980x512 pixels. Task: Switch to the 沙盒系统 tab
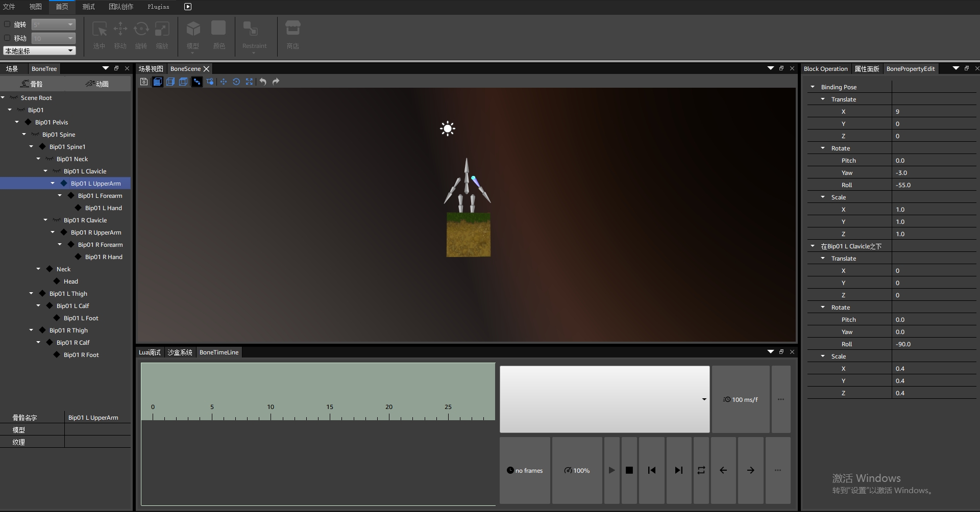[180, 352]
